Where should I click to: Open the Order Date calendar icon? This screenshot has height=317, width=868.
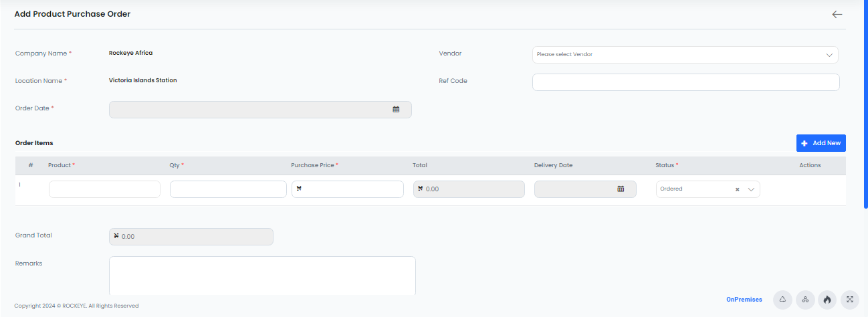[396, 109]
